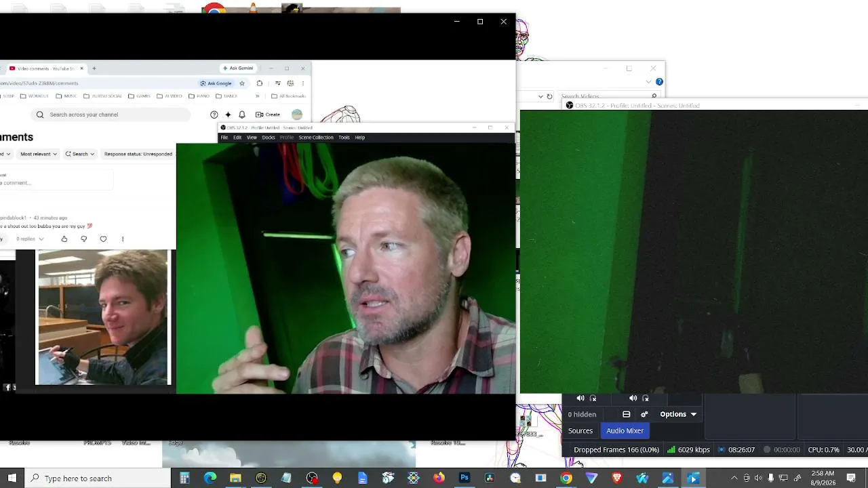The height and width of the screenshot is (488, 868).
Task: Open advanced audio properties gears icon
Action: tap(644, 414)
